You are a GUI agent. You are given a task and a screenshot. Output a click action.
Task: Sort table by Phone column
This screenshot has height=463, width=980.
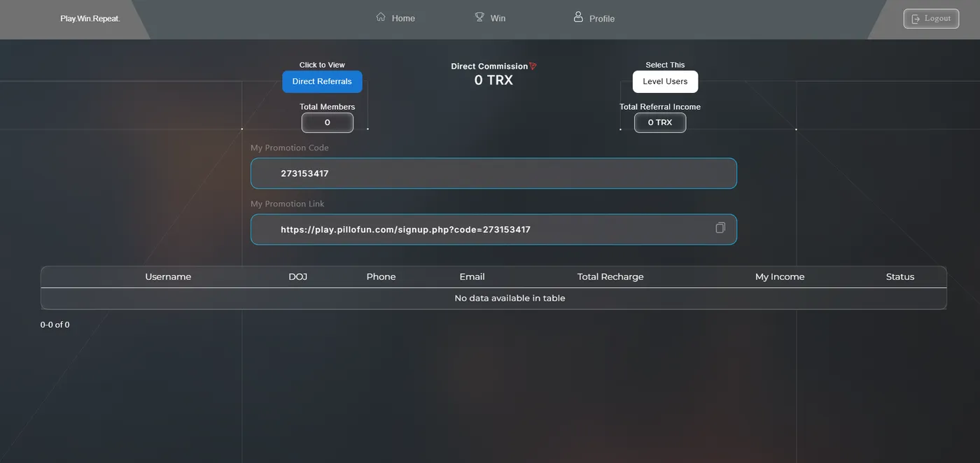(x=381, y=277)
